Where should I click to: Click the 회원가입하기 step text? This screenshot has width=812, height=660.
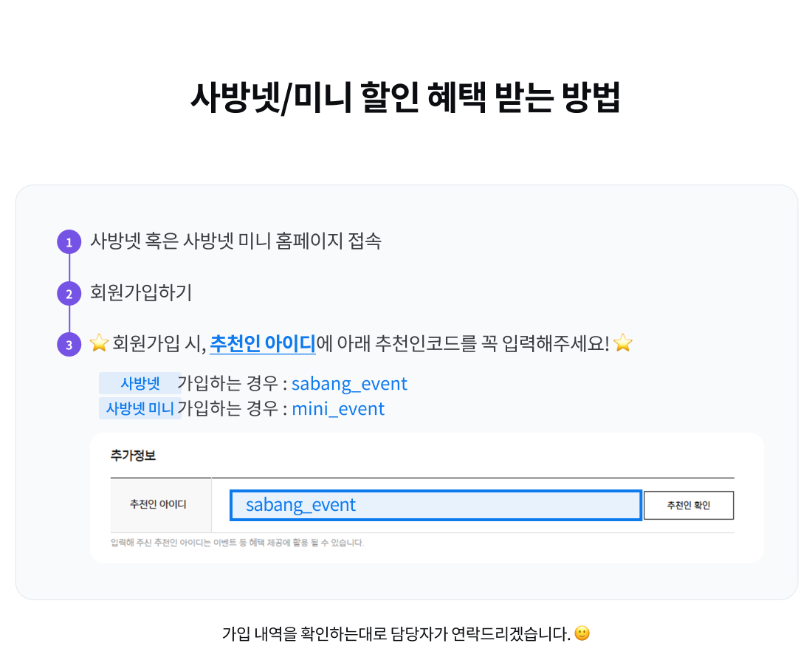(141, 293)
